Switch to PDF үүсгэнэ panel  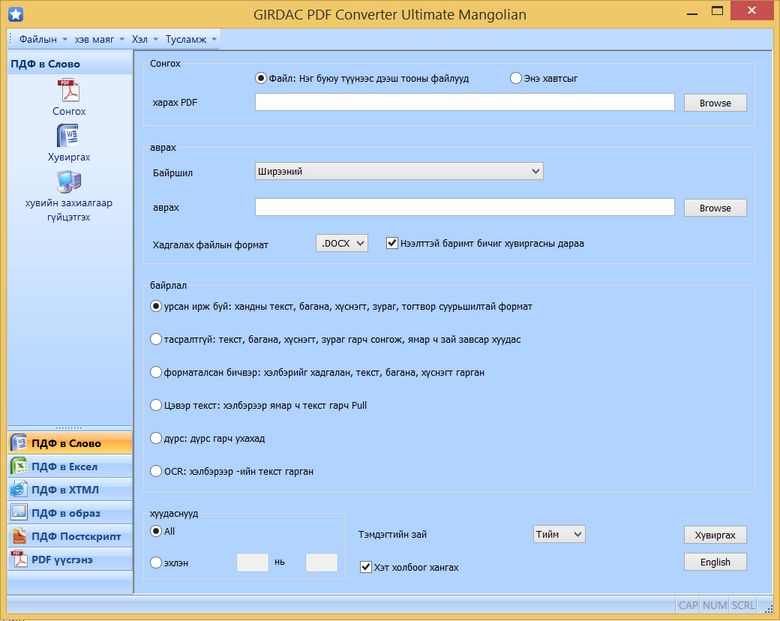[x=70, y=559]
